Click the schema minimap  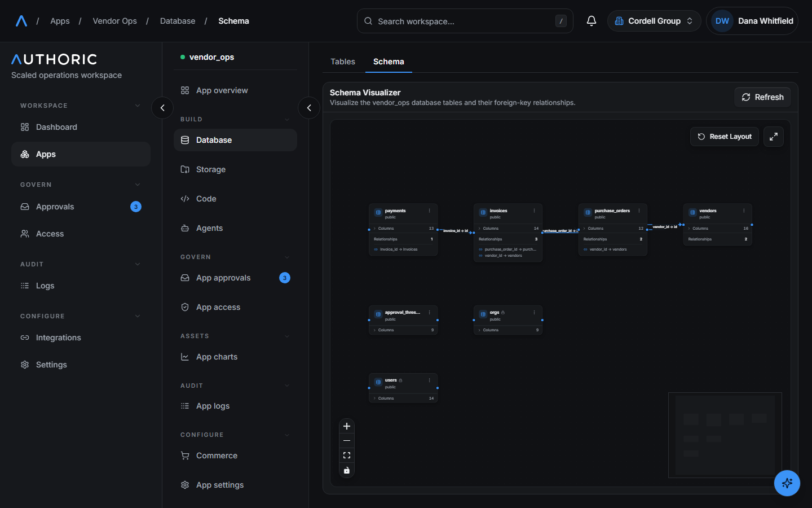(725, 435)
